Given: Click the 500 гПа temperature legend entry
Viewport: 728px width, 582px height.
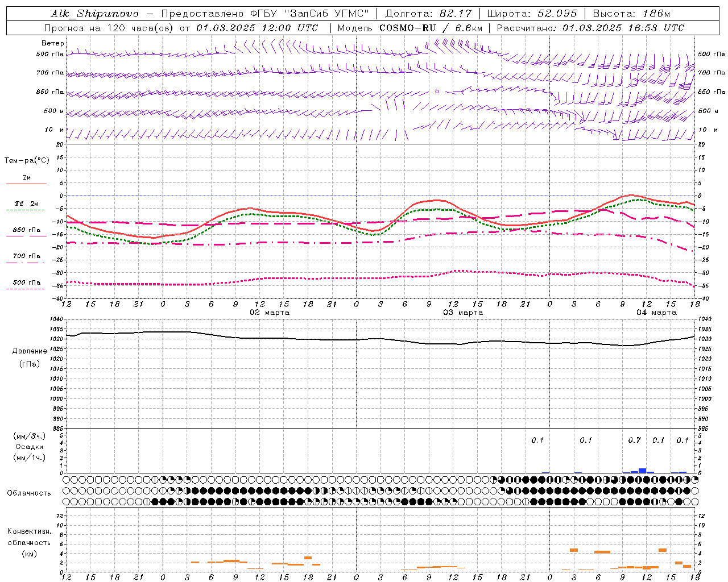Looking at the screenshot, I should (x=27, y=282).
